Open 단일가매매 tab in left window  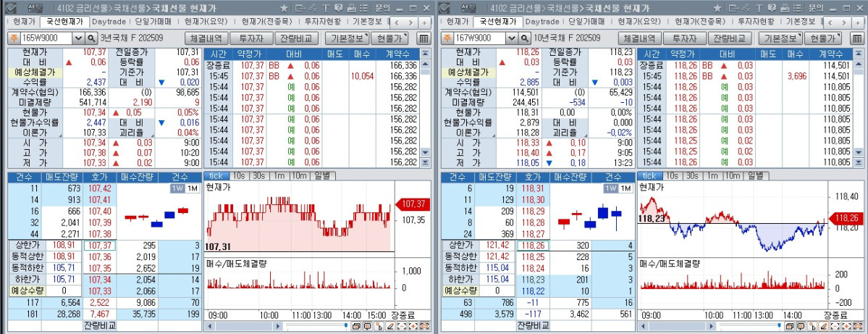coord(154,22)
